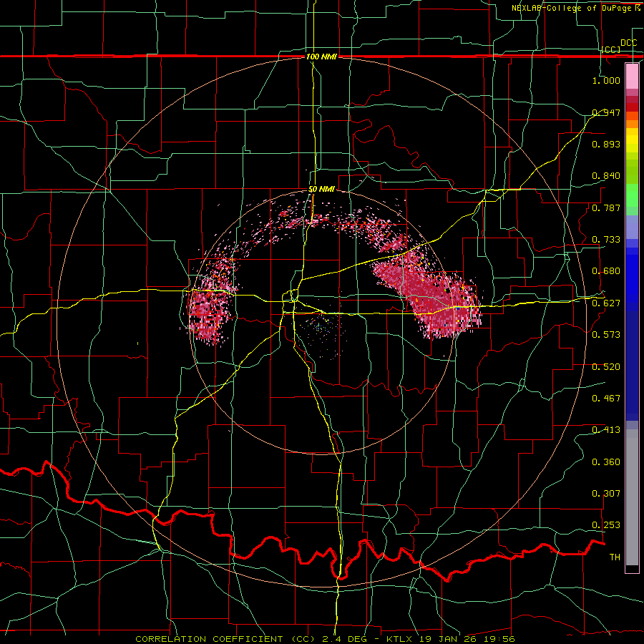
Task: Click the 50 NMI range ring label
Action: [x=321, y=190]
